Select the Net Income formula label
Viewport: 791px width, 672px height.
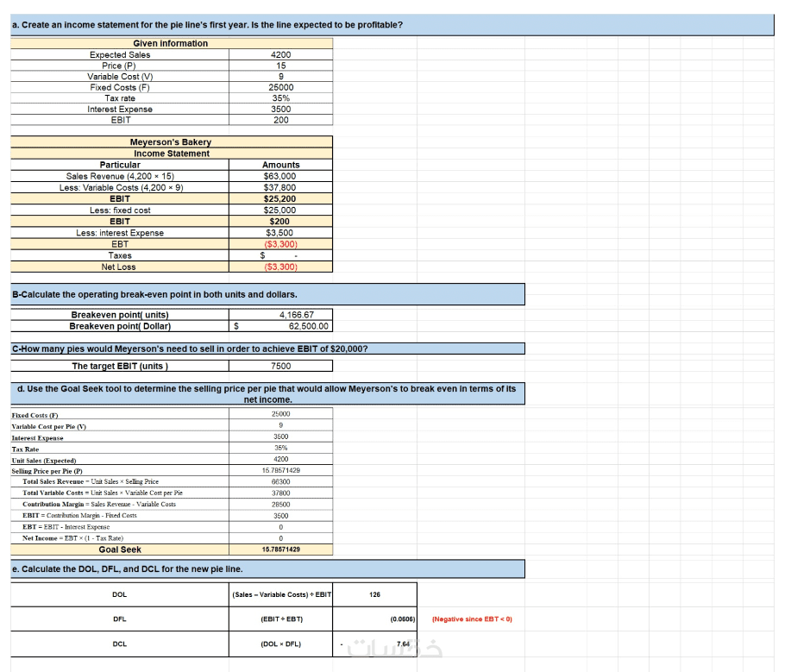pyautogui.click(x=120, y=538)
